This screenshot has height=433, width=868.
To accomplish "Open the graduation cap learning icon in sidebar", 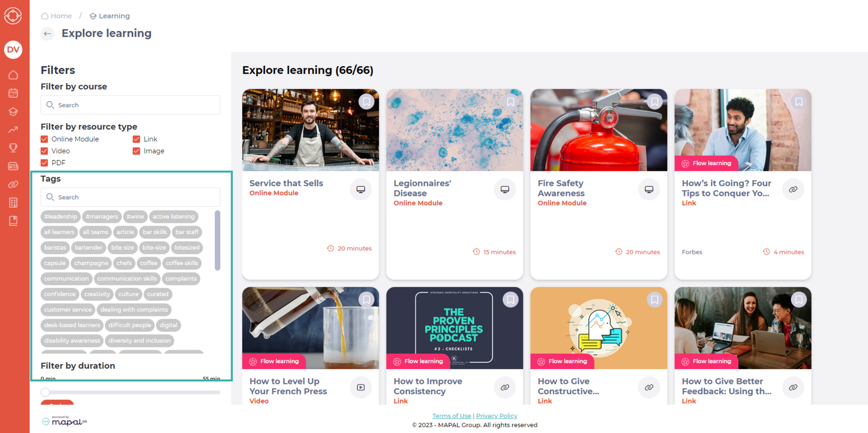I will click(x=13, y=111).
